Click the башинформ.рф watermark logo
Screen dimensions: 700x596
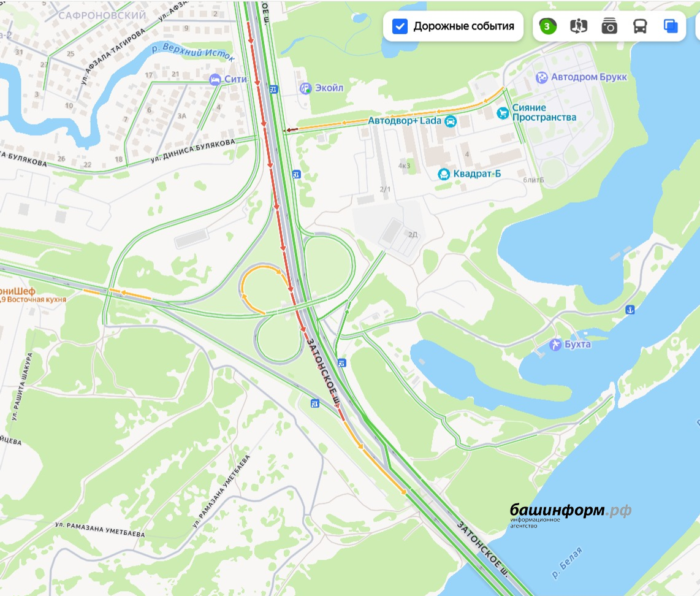point(570,515)
